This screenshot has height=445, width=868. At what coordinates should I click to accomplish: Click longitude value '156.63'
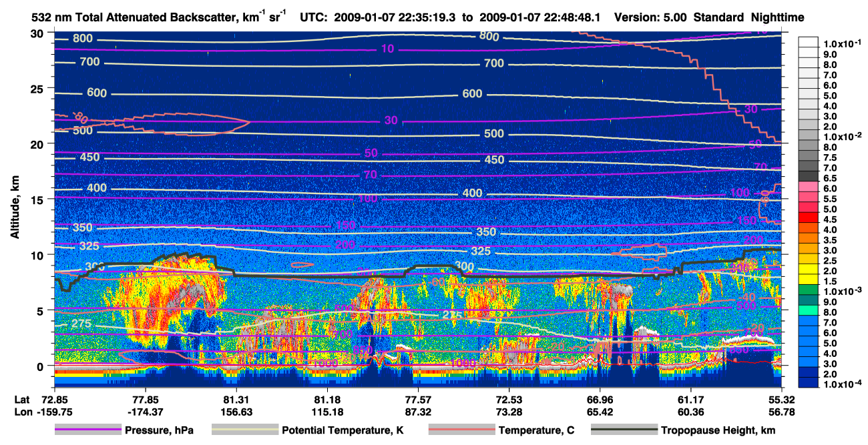[x=236, y=412]
